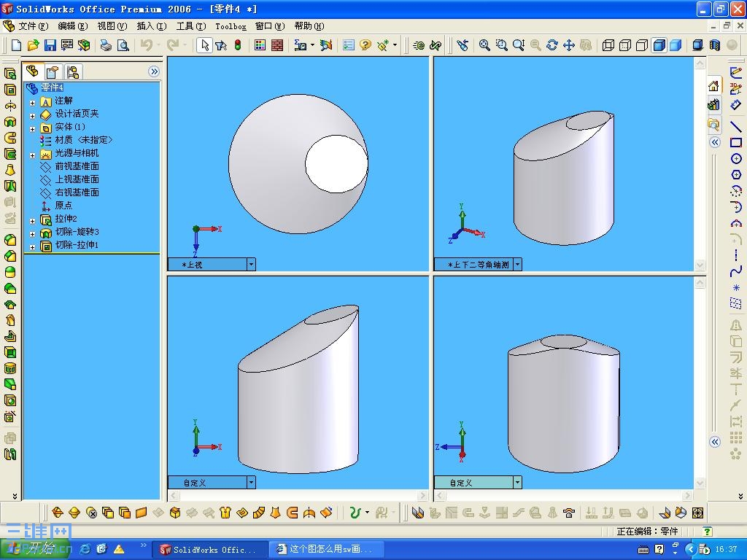Screen dimensions: 747x560
Task: Open the 文件(F) menu
Action: tap(33, 26)
